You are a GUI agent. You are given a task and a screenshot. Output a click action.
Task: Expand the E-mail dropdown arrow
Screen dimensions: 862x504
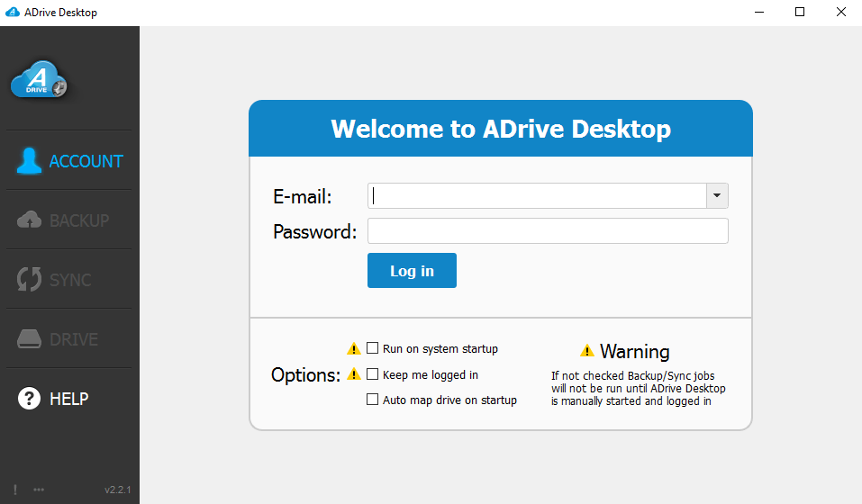pos(717,196)
